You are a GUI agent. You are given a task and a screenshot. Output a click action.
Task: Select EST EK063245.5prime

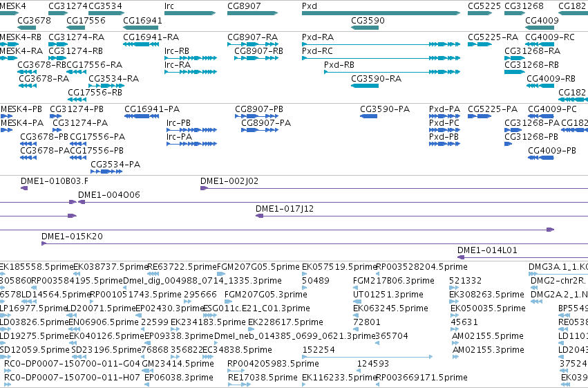(x=390, y=308)
